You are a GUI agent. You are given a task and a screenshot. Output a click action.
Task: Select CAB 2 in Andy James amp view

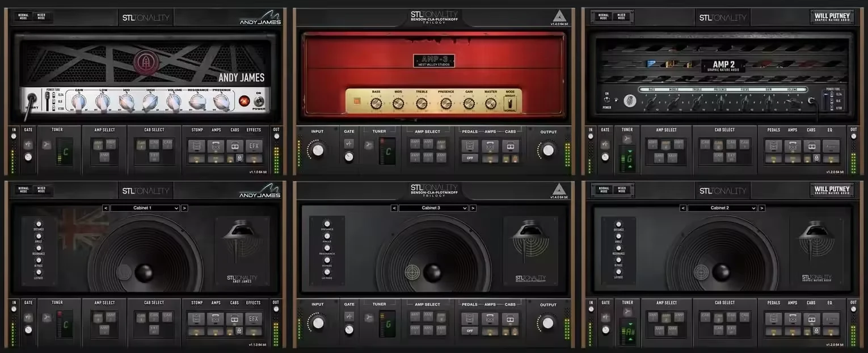[x=154, y=144]
